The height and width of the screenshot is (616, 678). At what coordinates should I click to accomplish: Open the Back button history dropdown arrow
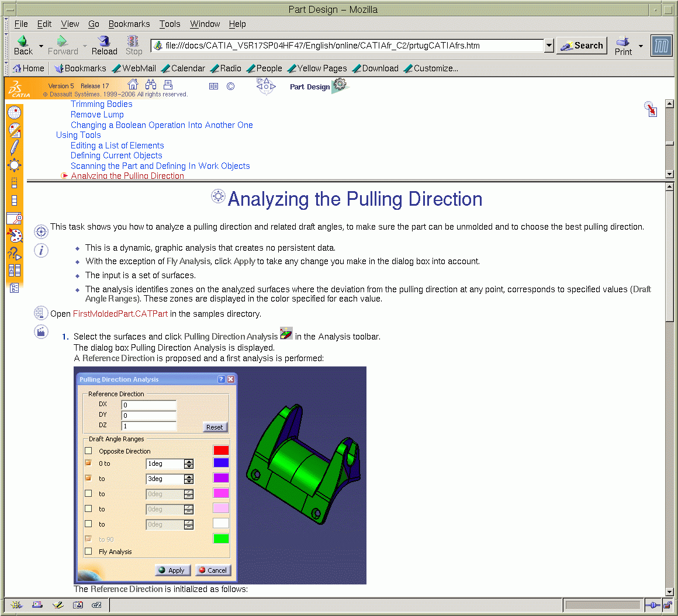pyautogui.click(x=41, y=46)
